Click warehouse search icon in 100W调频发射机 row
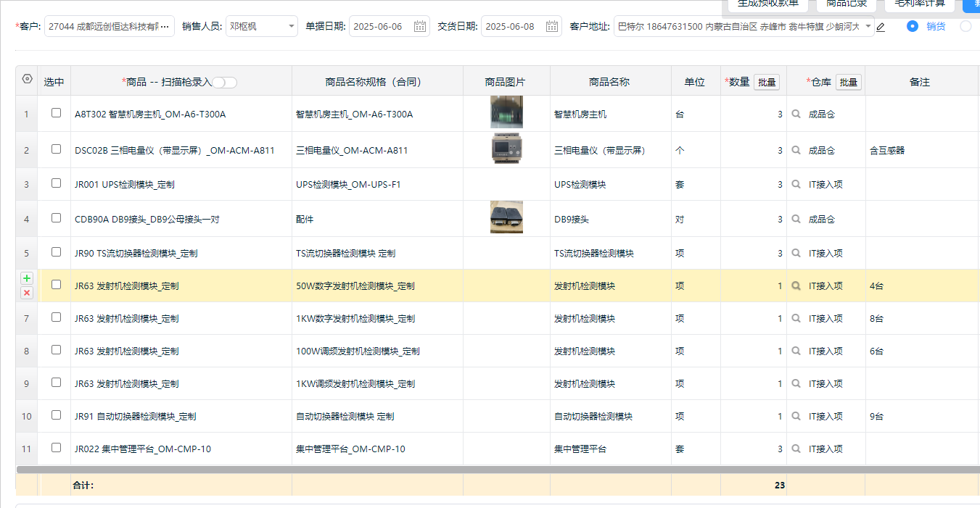The image size is (980, 508). pyautogui.click(x=796, y=351)
